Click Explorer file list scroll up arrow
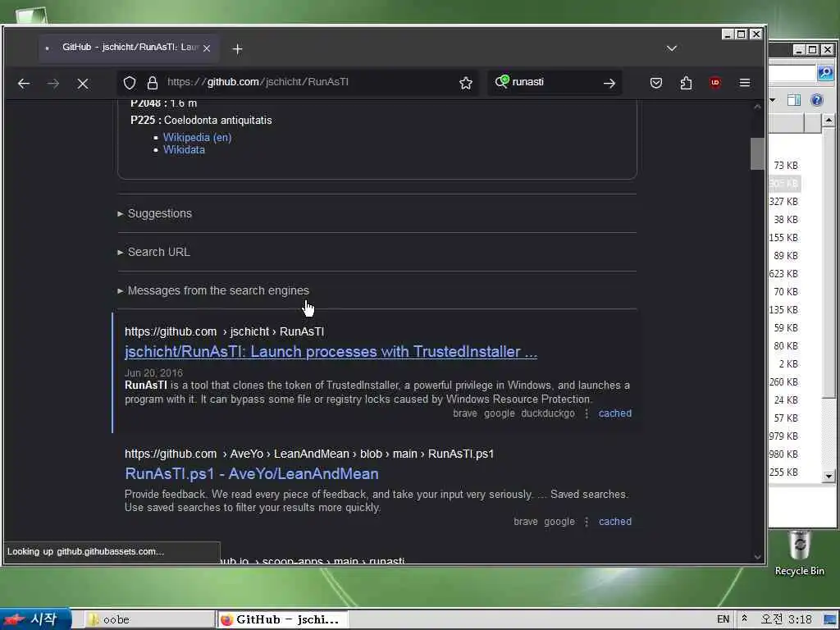This screenshot has width=840, height=630. click(x=829, y=120)
